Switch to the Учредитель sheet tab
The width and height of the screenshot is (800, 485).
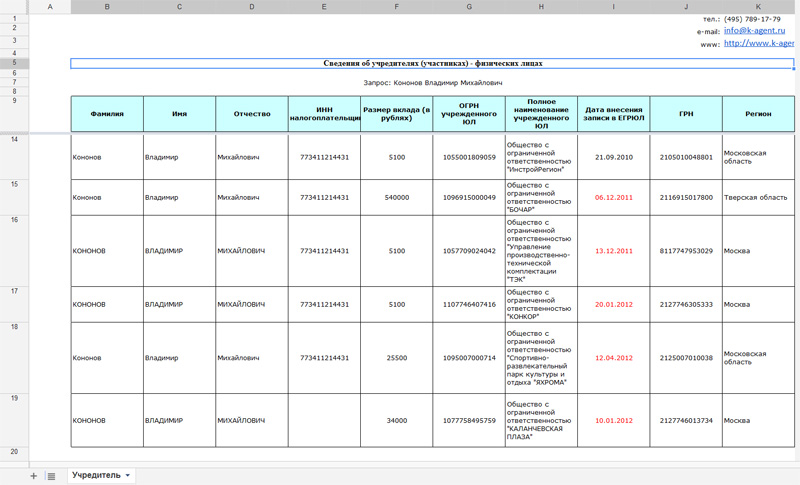point(96,476)
